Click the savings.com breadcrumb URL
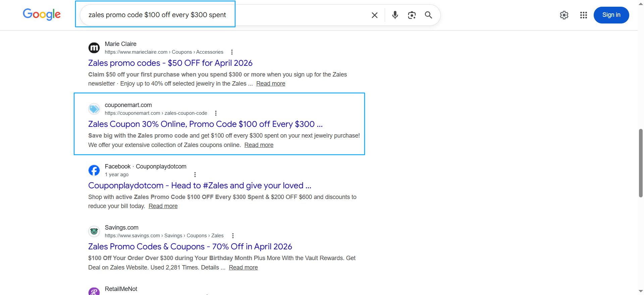Screen dimensions: 644x295 [x=164, y=236]
